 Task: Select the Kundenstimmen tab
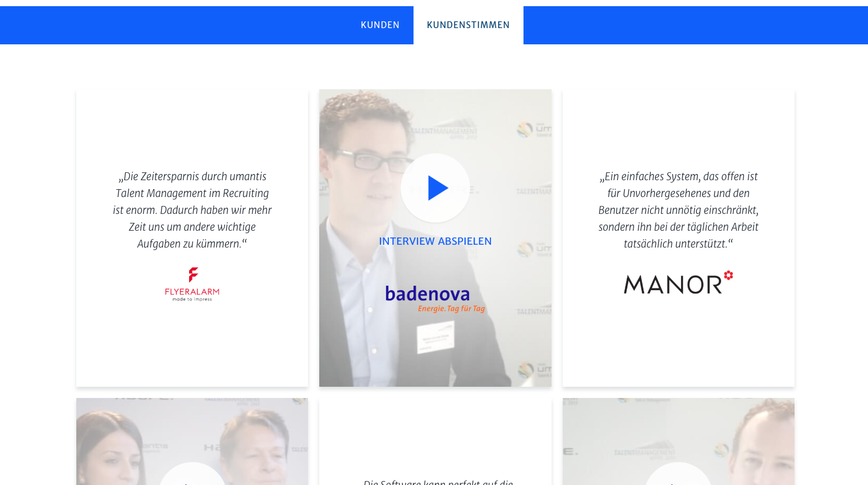click(468, 25)
